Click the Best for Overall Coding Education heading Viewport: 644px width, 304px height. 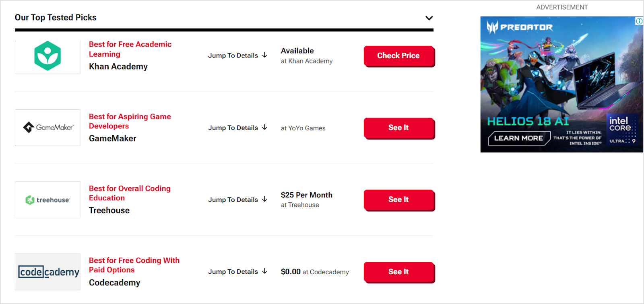pos(130,193)
